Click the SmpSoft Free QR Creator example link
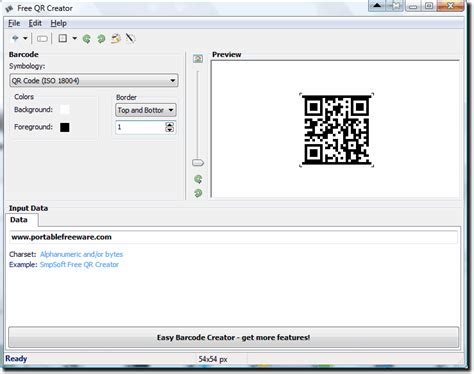 [79, 265]
